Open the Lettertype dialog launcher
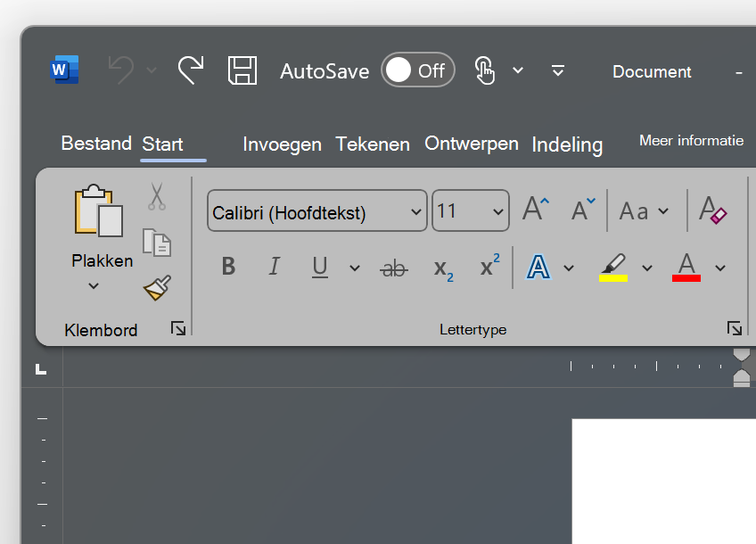 coord(735,328)
